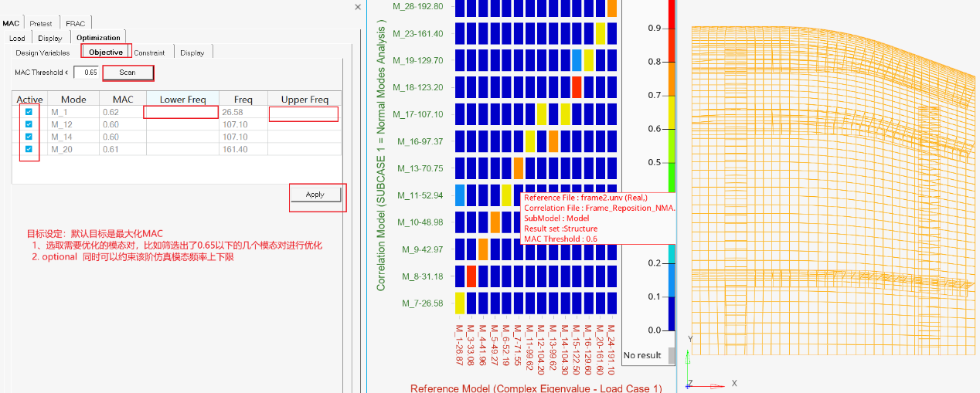980x393 pixels.
Task: Click Lower Freq cell for mode M_1
Action: click(x=182, y=112)
